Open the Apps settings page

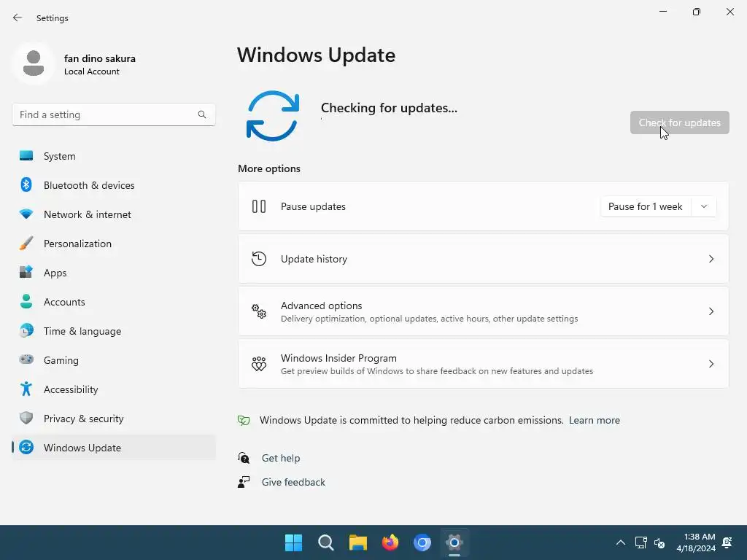pos(114,273)
